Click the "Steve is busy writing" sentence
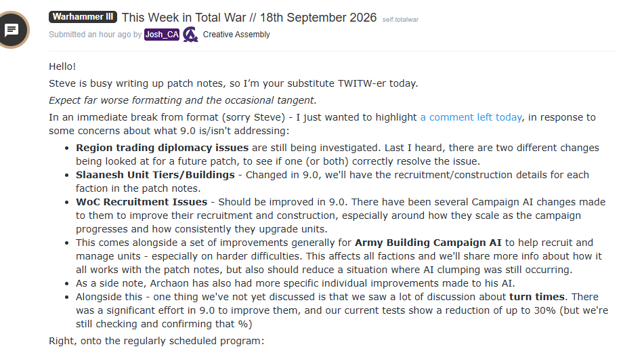 [233, 83]
